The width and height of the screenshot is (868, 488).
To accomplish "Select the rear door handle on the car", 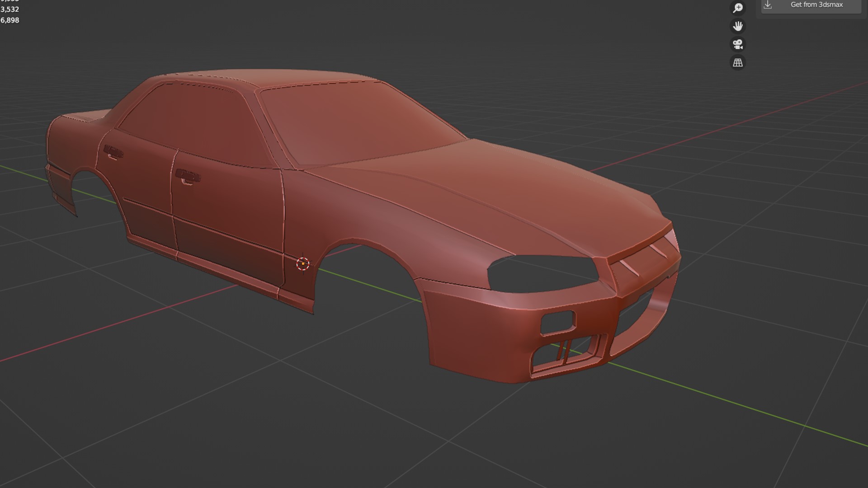I will point(113,152).
